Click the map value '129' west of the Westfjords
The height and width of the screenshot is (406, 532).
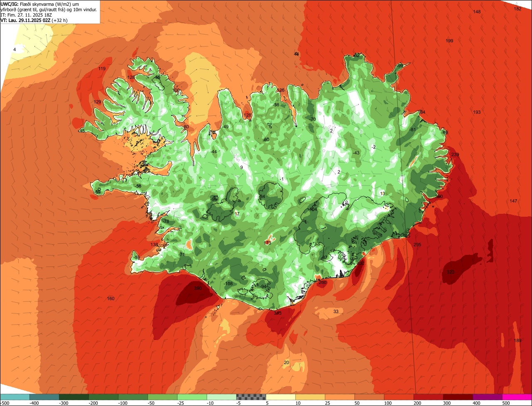pos(97,102)
